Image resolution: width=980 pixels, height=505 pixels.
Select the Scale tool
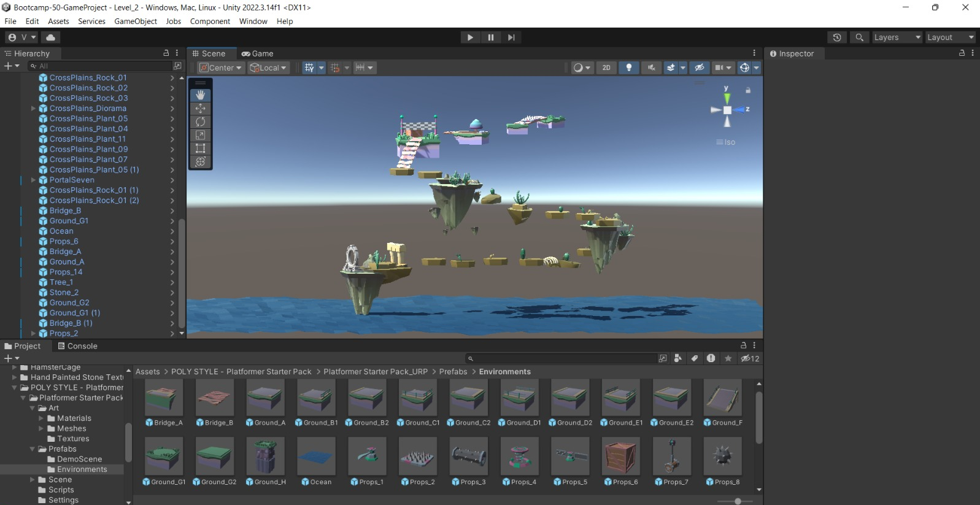[x=200, y=135]
